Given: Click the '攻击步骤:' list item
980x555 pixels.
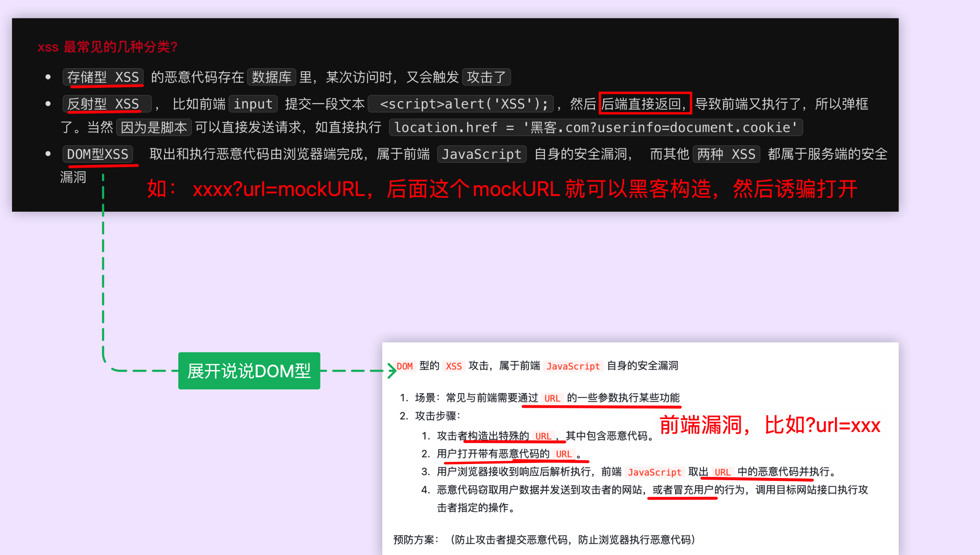Looking at the screenshot, I should point(438,416).
